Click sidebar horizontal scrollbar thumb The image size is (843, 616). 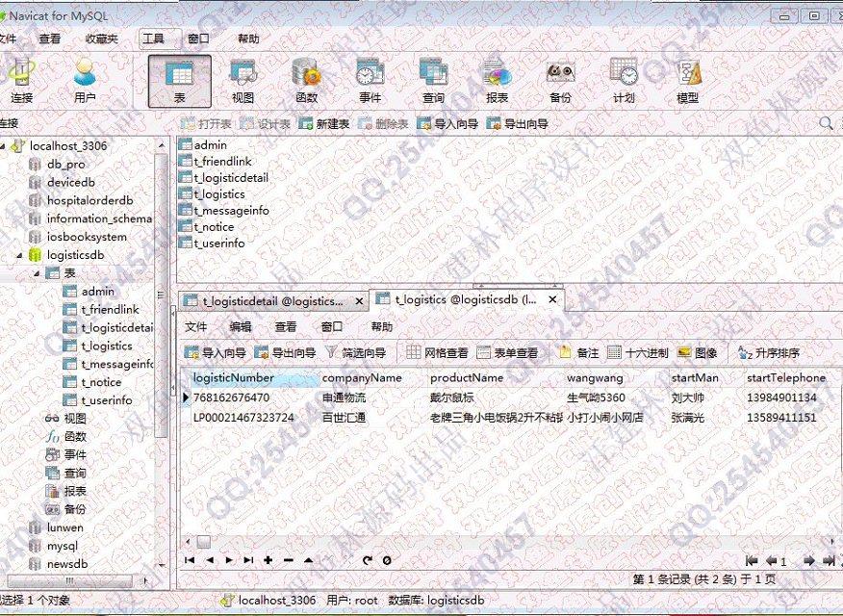tap(70, 580)
